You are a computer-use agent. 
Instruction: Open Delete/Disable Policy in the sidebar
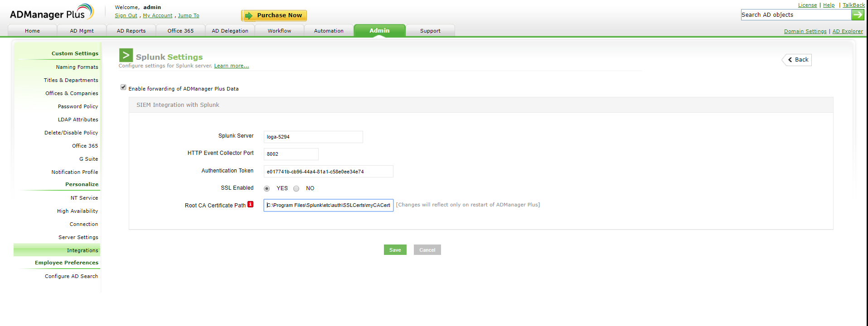[x=71, y=133]
